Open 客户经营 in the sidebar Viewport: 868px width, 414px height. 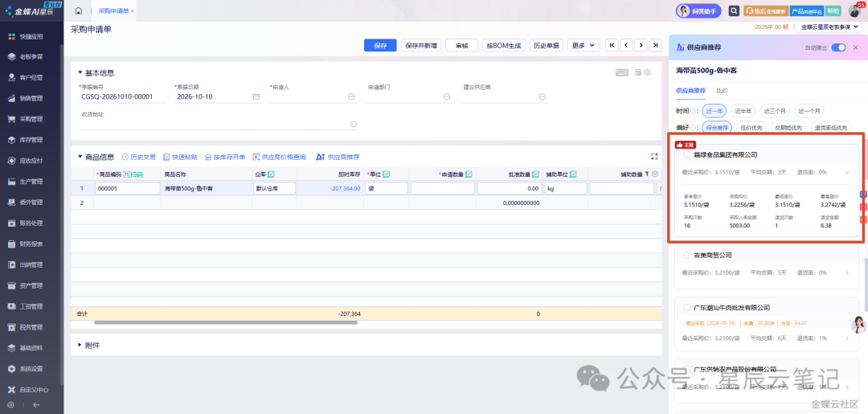coord(33,77)
